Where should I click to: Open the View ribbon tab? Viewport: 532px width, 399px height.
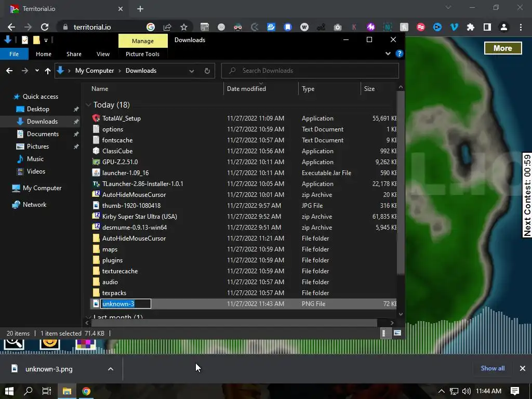click(x=103, y=54)
